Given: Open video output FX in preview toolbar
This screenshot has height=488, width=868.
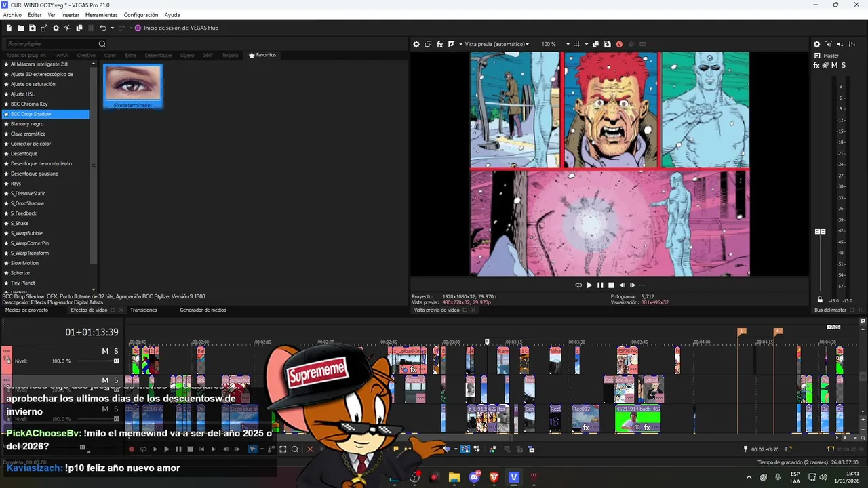Looking at the screenshot, I should coord(439,44).
